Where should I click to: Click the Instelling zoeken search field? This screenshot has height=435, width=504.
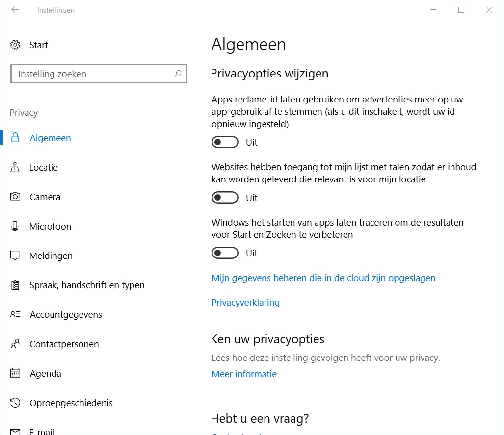(93, 74)
